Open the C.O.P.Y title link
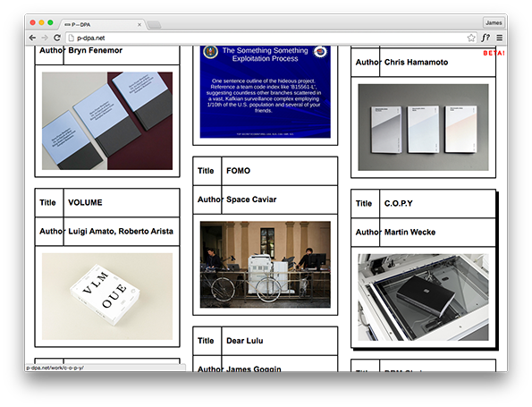 pyautogui.click(x=398, y=203)
